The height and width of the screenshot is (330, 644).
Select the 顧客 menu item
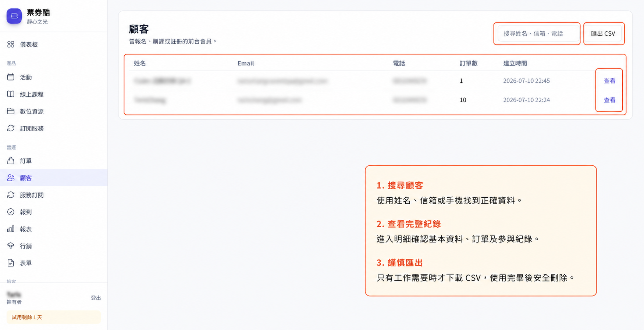54,178
